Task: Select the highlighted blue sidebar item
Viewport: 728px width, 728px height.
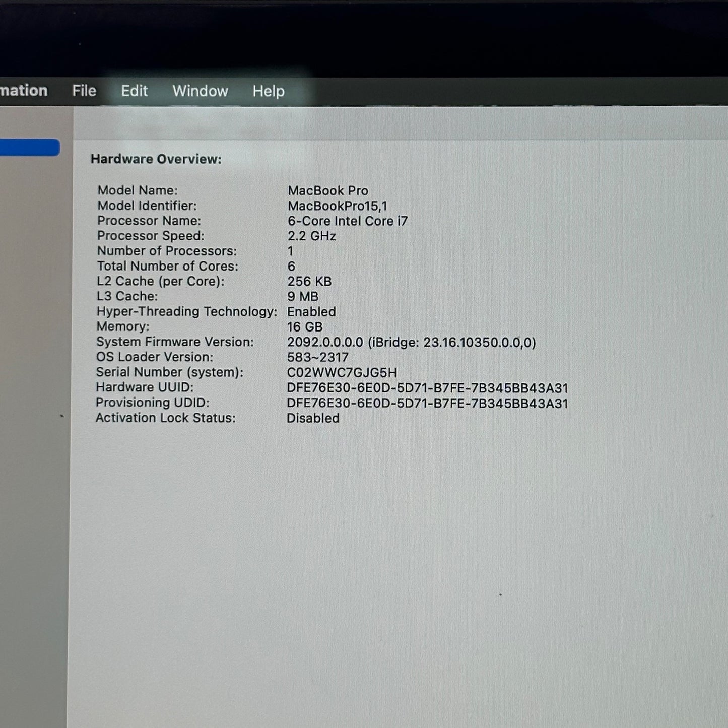Action: coord(29,148)
